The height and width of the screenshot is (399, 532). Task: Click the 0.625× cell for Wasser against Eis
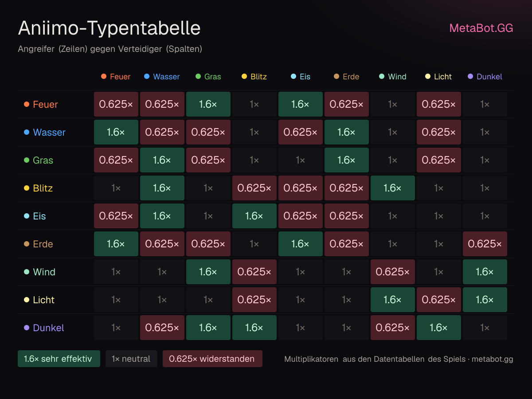[x=301, y=132]
